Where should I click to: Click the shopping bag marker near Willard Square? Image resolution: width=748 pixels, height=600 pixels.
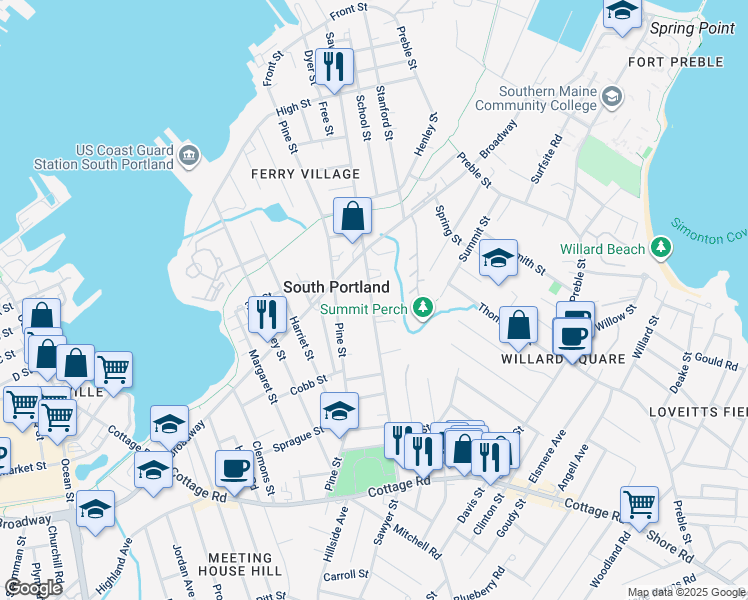pyautogui.click(x=518, y=326)
